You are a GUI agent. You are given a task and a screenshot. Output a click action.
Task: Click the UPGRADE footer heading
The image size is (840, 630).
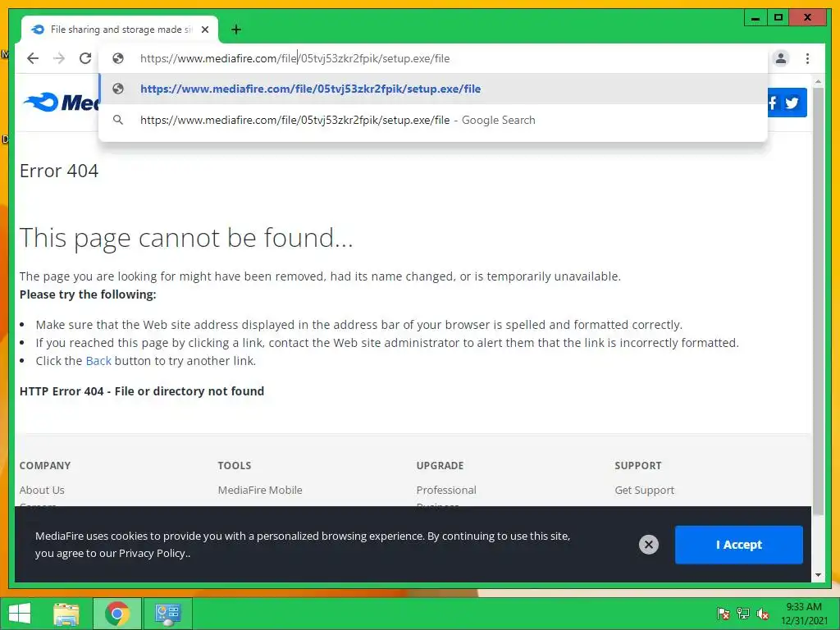[x=440, y=466]
